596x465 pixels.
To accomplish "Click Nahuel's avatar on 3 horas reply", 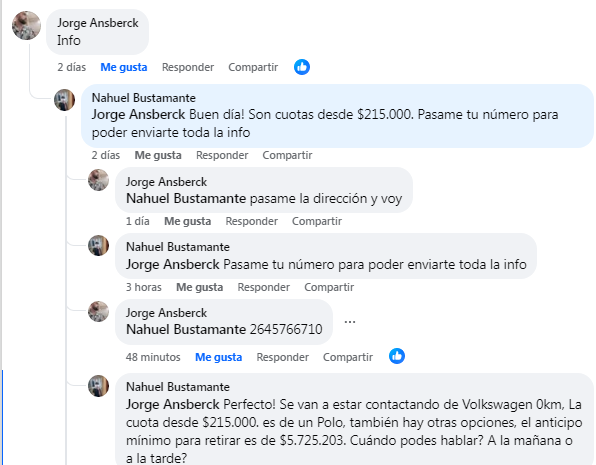I will pos(98,245).
